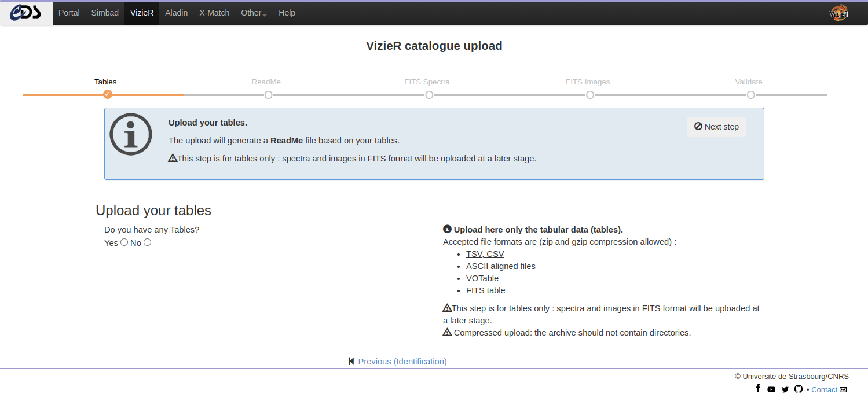Click the large info circle icon
Image resolution: width=868 pixels, height=405 pixels.
131,134
